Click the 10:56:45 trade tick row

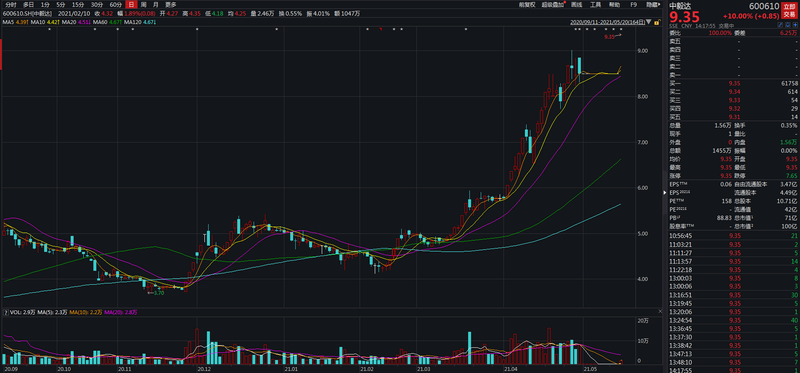coord(733,236)
